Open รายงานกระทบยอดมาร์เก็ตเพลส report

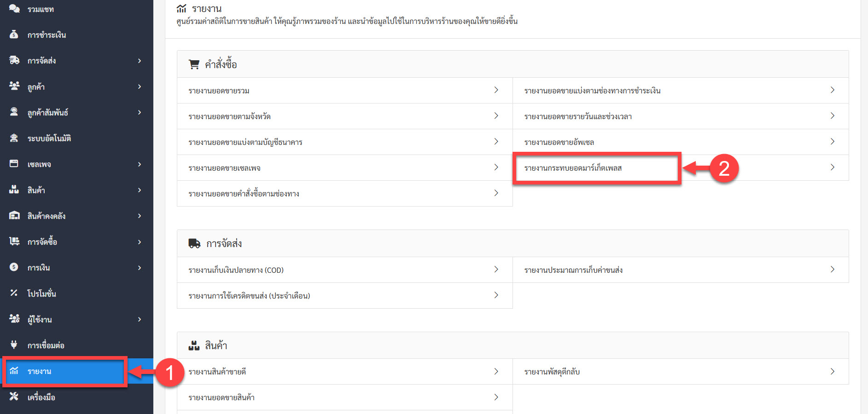tap(573, 168)
